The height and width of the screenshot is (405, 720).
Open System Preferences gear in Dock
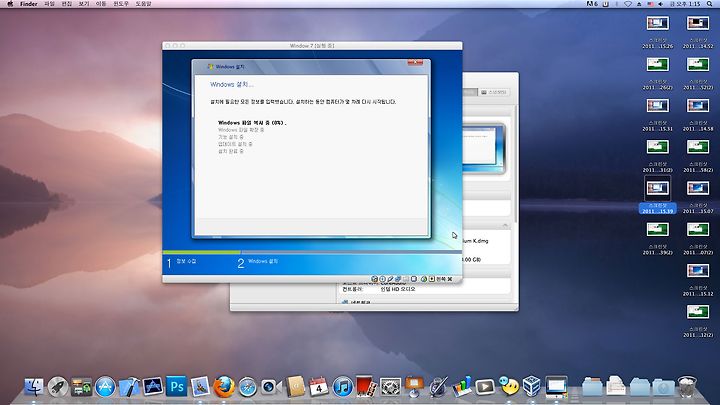[390, 387]
